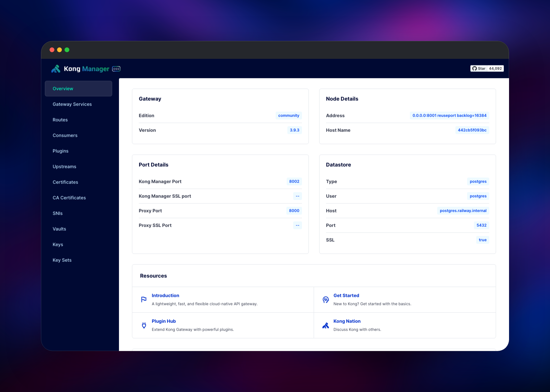The image size is (550, 392).
Task: Go to Keys in the sidebar
Action: coord(78,245)
